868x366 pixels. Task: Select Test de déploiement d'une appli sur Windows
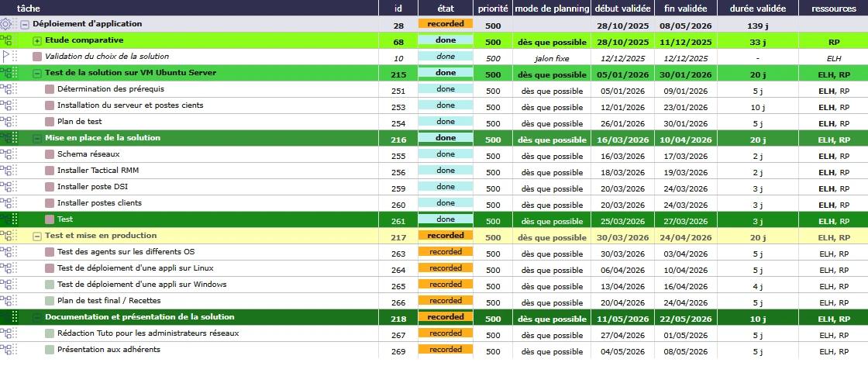[x=142, y=285]
